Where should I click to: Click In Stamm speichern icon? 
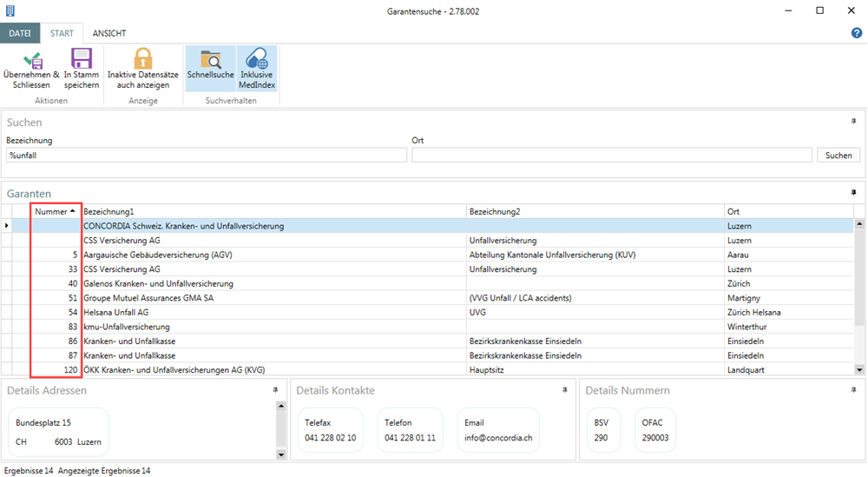82,59
